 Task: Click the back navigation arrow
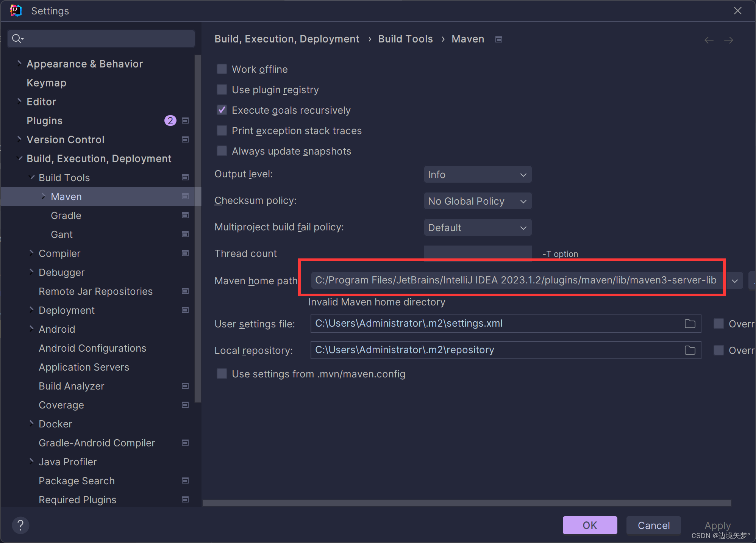(709, 40)
